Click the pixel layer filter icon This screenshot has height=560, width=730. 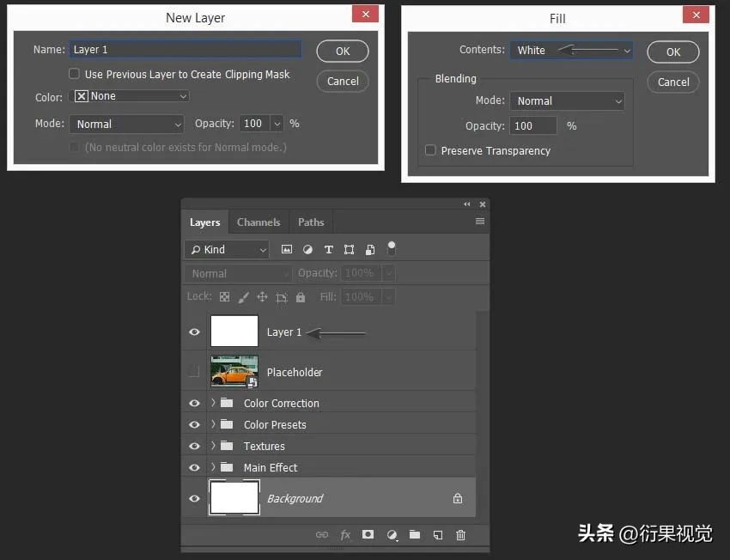286,250
